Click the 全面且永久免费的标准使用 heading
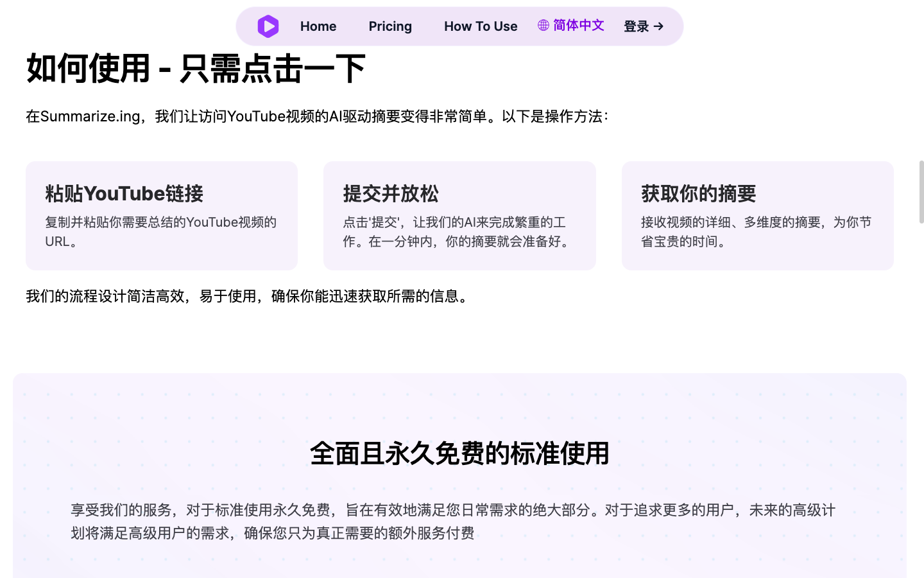Viewport: 924px width, 578px height. pos(459,453)
